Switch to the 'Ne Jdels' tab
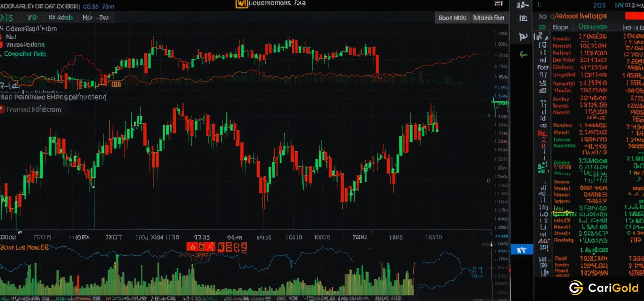The image size is (644, 301). (x=61, y=18)
